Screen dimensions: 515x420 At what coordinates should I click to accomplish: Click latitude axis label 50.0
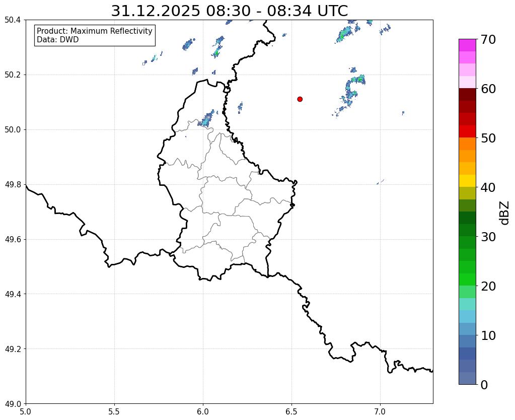(13, 130)
